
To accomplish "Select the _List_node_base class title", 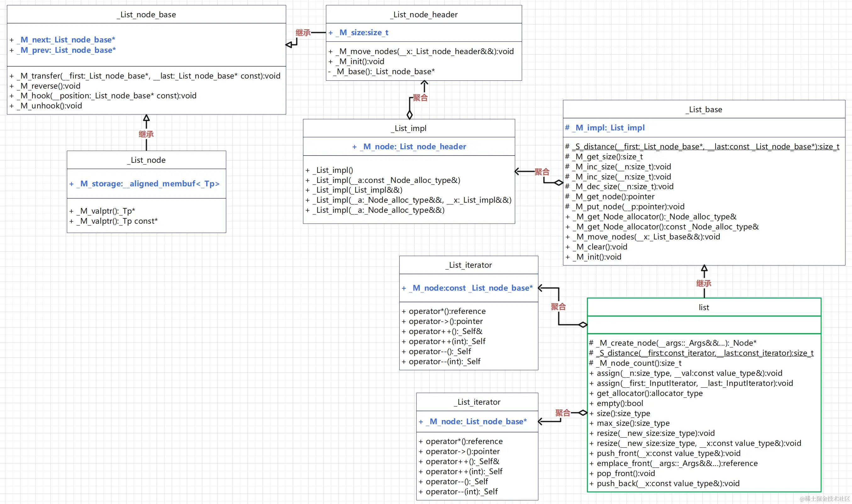I will pos(147,14).
